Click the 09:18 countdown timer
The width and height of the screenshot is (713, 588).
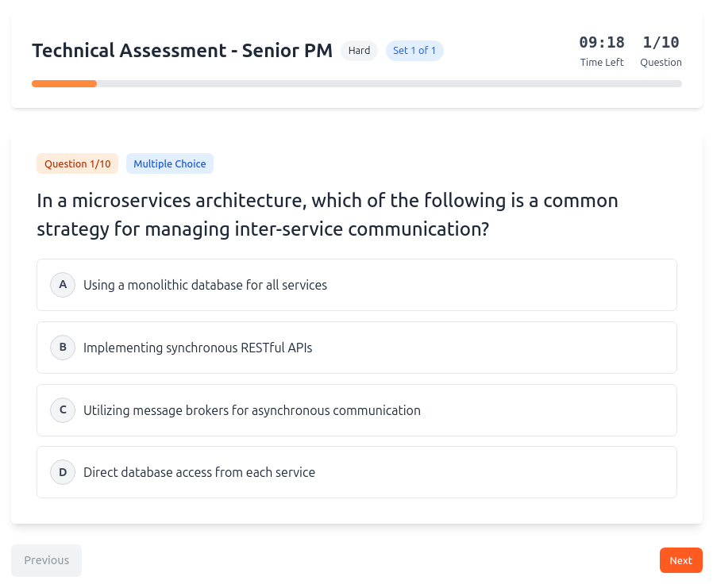click(601, 42)
